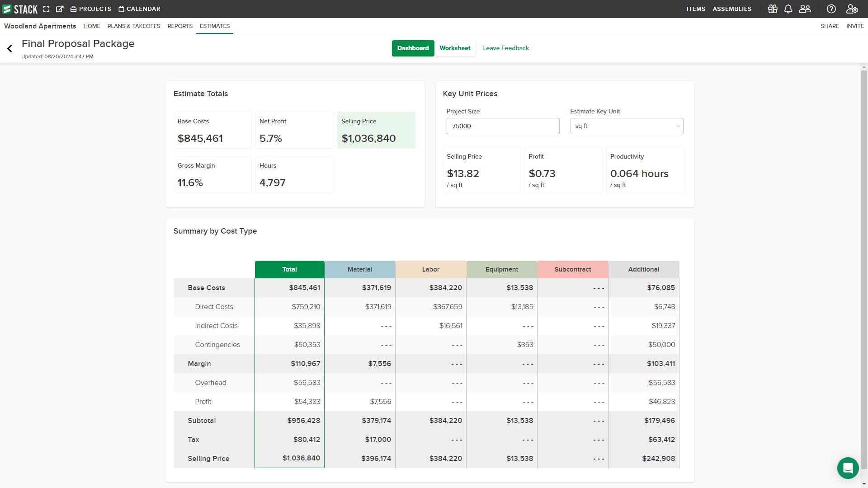
Task: Open the gift icon for rewards
Action: click(x=773, y=9)
